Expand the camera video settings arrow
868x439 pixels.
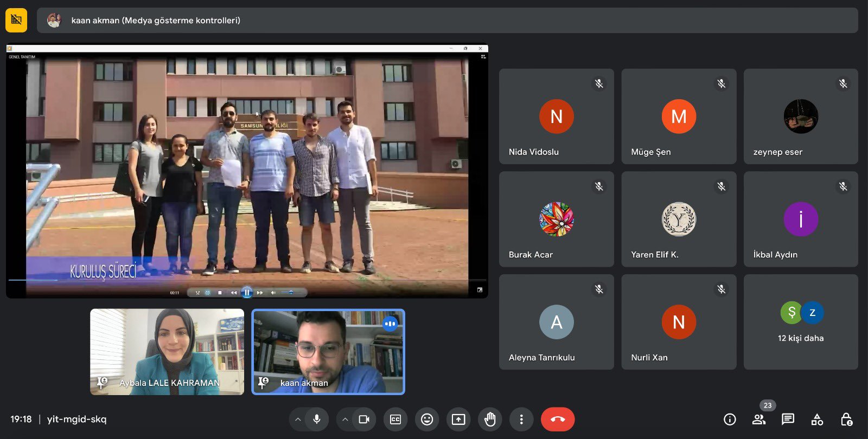(344, 419)
